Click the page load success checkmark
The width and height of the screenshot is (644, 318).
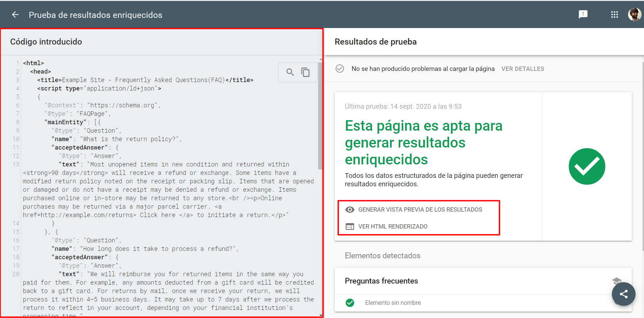pos(340,69)
